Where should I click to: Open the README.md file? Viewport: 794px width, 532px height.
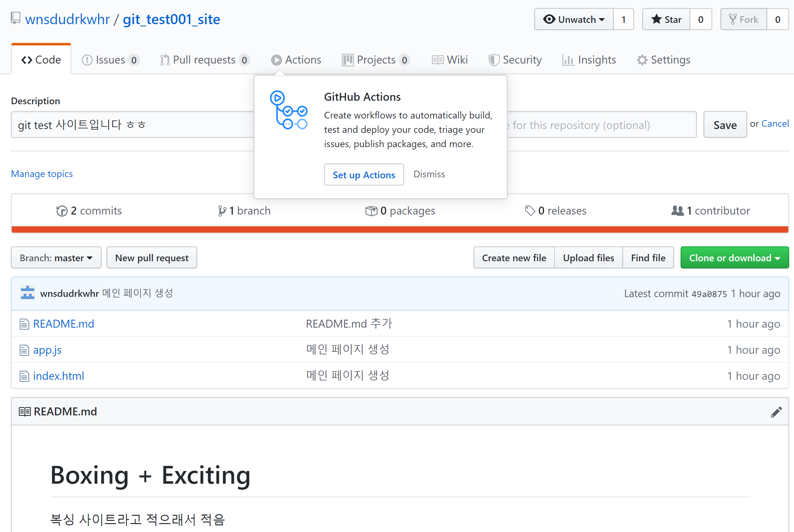(x=64, y=324)
